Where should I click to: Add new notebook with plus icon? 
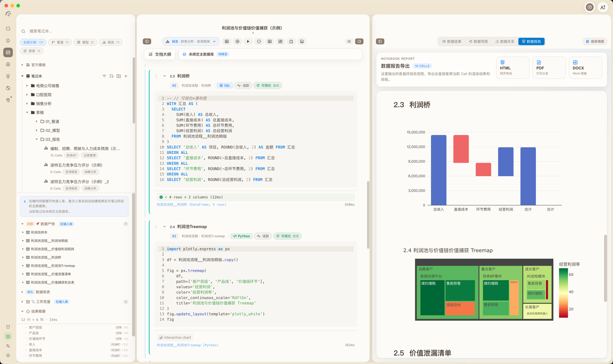coord(126,76)
